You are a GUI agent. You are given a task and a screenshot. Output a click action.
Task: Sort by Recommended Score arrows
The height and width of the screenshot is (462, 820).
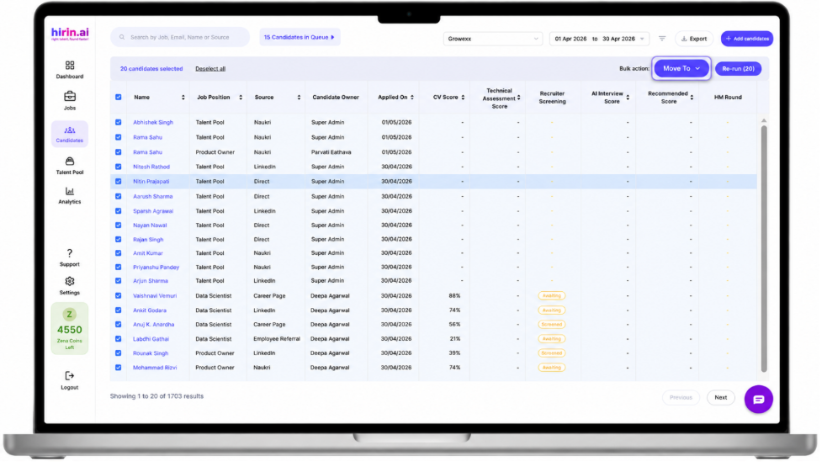tap(691, 97)
